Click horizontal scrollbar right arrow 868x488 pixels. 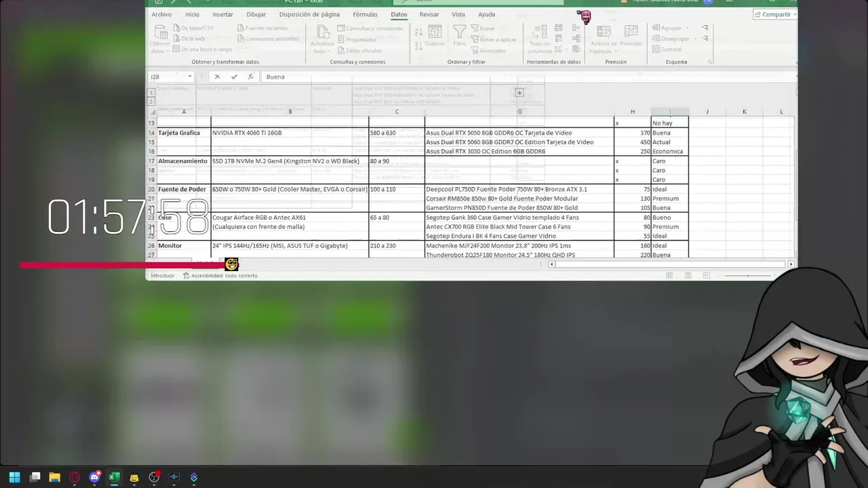click(791, 264)
